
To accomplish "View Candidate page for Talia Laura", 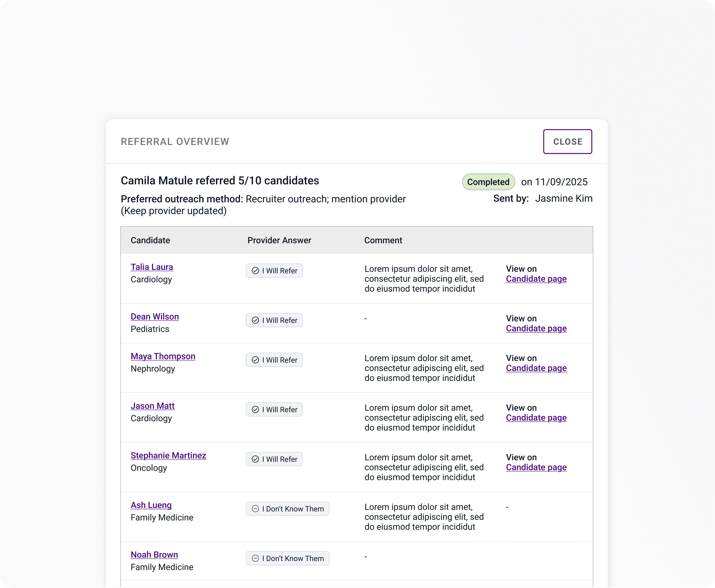I will (x=536, y=279).
